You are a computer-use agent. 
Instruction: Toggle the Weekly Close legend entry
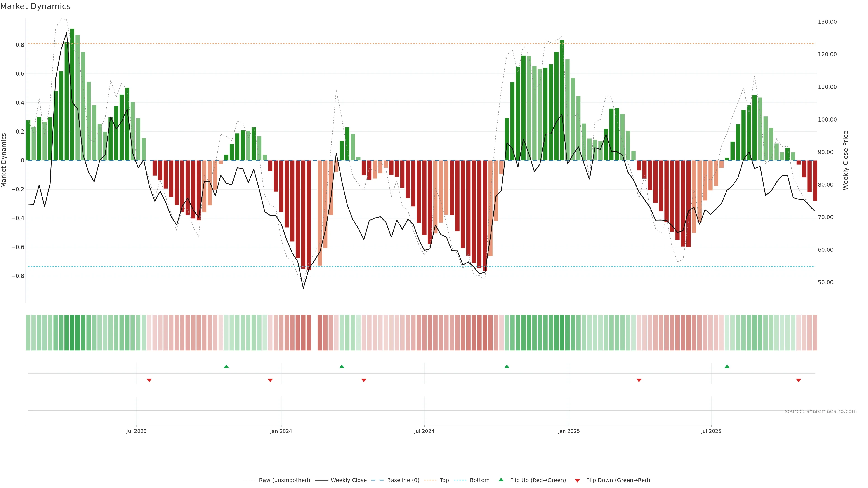(x=348, y=480)
